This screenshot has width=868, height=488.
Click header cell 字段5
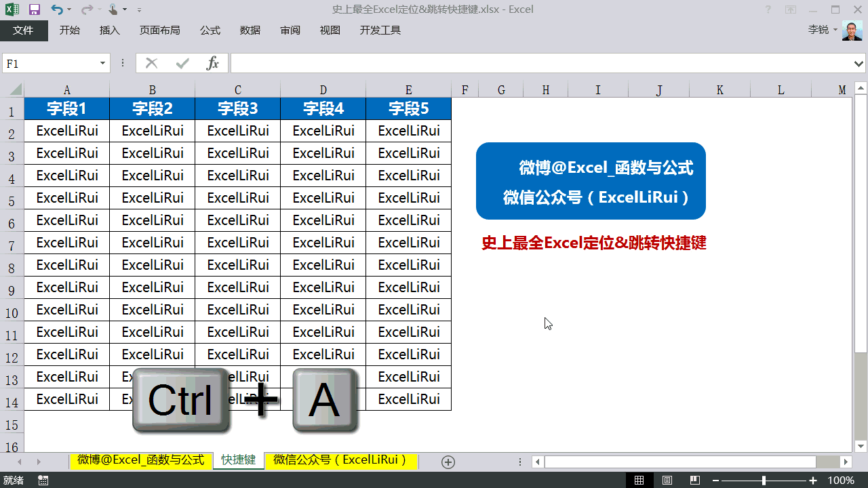[408, 108]
